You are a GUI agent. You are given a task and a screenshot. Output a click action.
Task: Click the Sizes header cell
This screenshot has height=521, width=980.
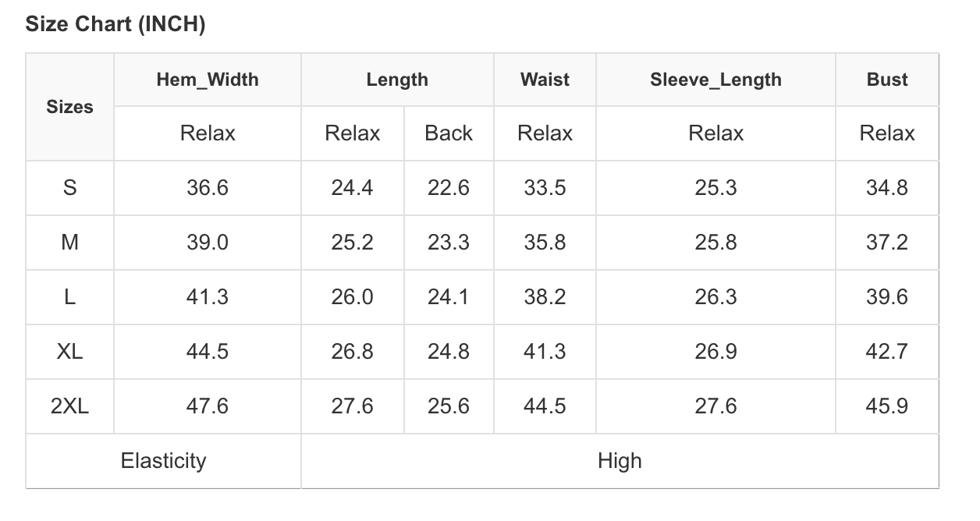coord(69,107)
